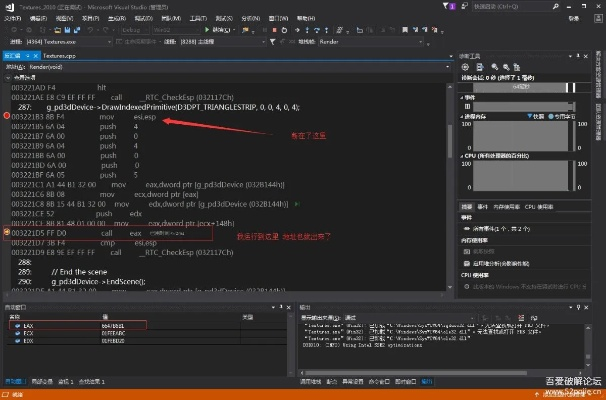The image size is (606, 400).
Task: Click the breakpoint marker at address 003221B3
Action: (8, 117)
